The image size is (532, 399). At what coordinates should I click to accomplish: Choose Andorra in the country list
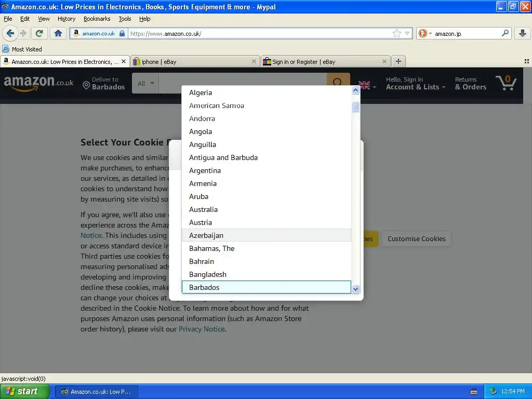pos(267,118)
